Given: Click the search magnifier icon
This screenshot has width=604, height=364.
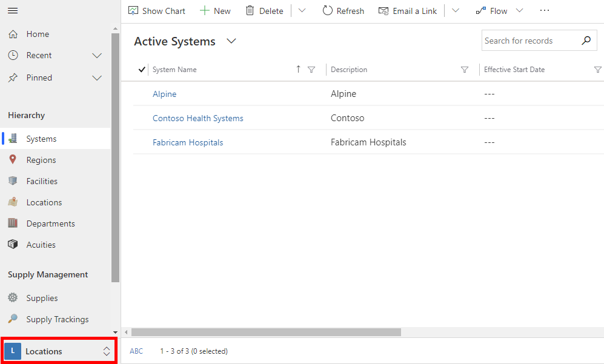Looking at the screenshot, I should click(x=586, y=40).
